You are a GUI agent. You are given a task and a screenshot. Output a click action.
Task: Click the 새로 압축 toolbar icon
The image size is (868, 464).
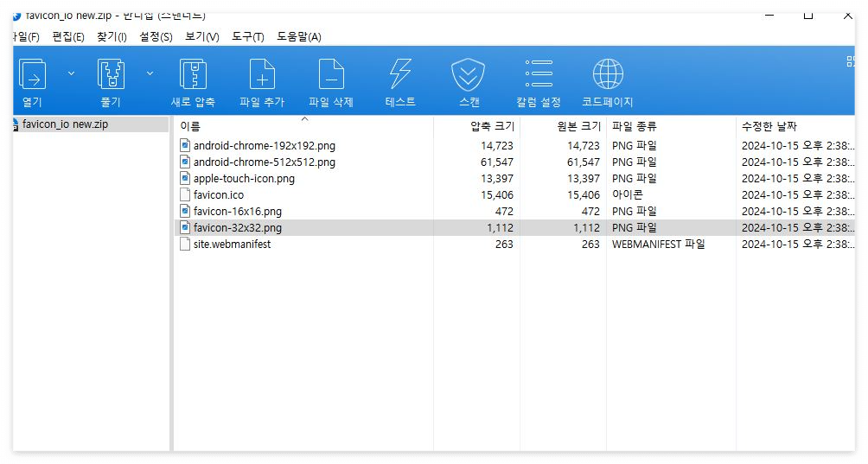point(193,74)
